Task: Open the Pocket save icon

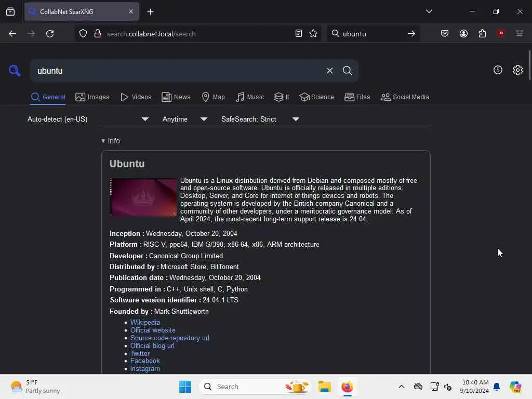Action: tap(445, 33)
